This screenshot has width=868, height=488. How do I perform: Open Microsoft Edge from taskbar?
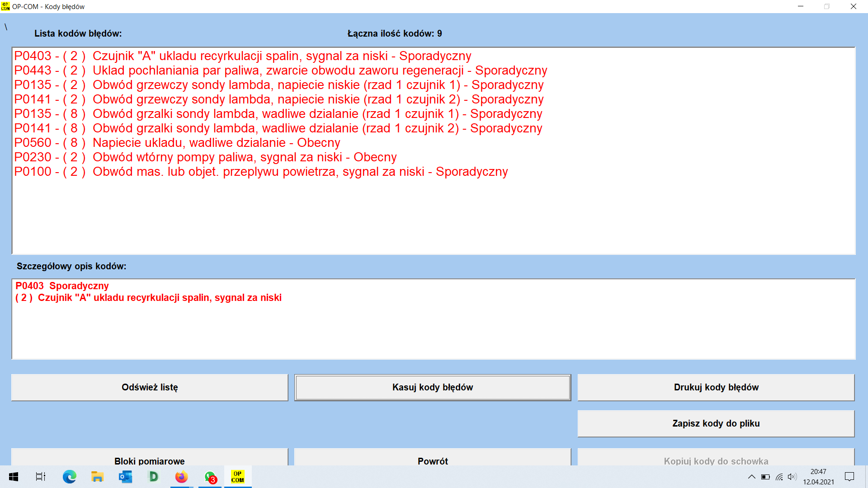click(x=69, y=477)
